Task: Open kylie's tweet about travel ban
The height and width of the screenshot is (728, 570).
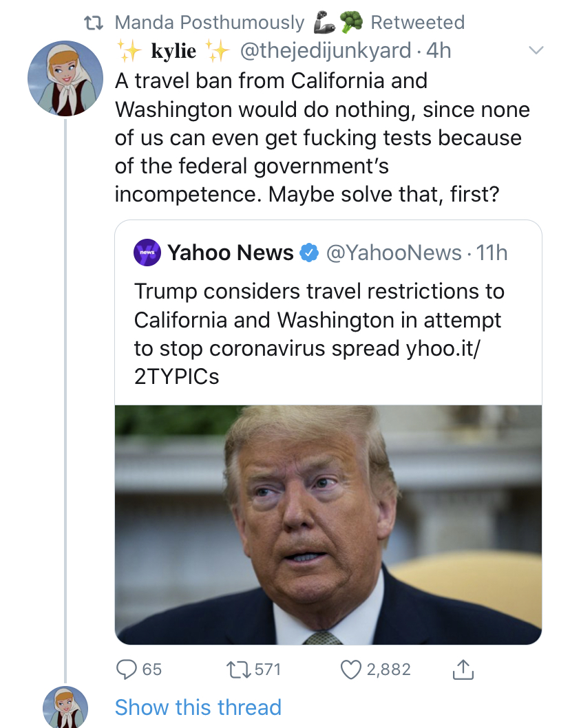Action: point(322,138)
